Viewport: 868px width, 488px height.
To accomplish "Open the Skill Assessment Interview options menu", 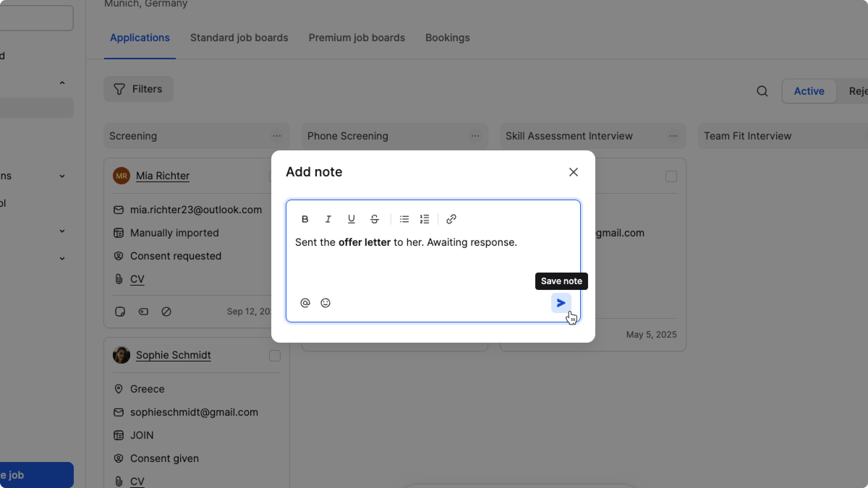I will tap(673, 136).
